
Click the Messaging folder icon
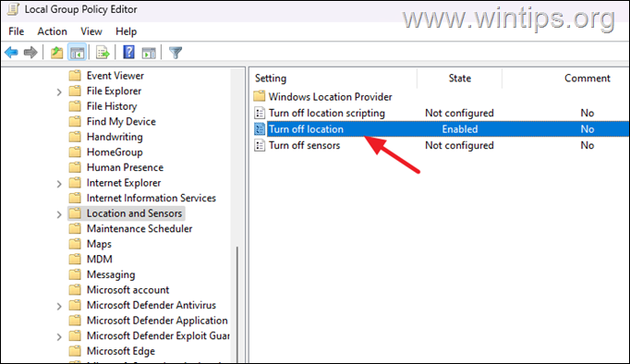pyautogui.click(x=75, y=274)
